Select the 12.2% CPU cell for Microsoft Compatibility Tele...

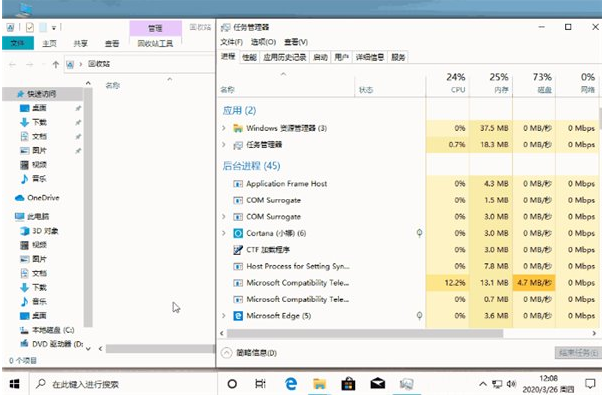tap(448, 283)
